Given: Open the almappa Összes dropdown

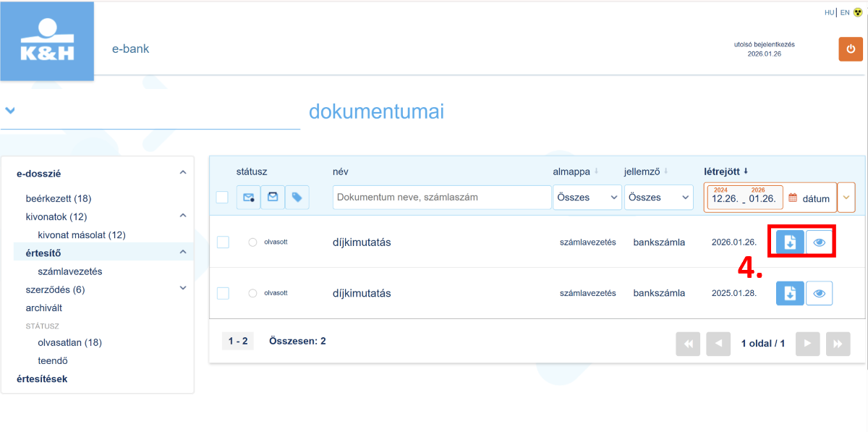Looking at the screenshot, I should (x=587, y=198).
